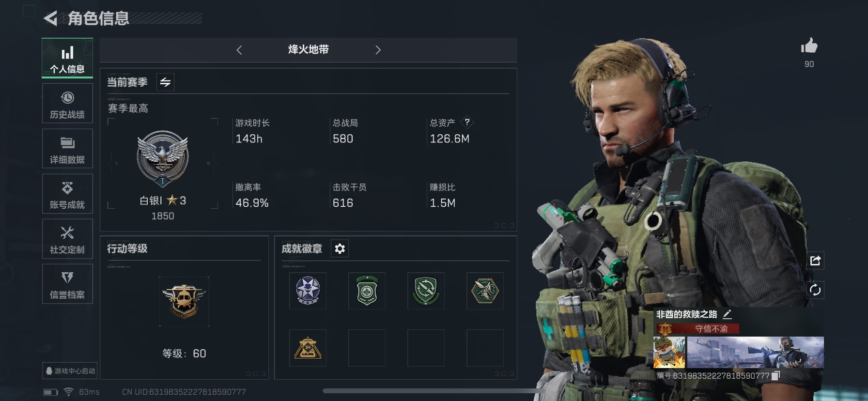
Task: Toggle the 当前赛季 season switch icon
Action: point(165,82)
